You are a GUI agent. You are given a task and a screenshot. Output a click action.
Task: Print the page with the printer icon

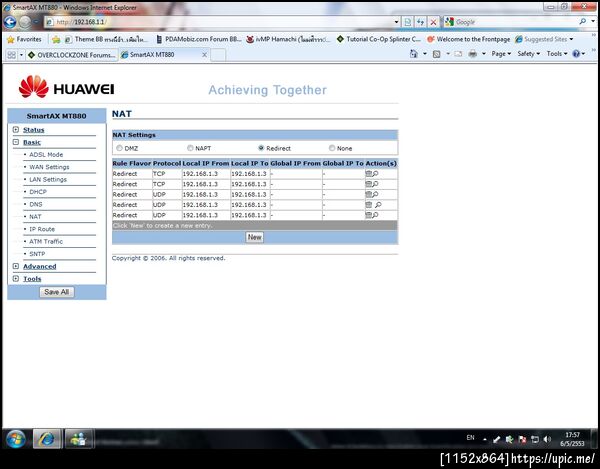coord(473,54)
